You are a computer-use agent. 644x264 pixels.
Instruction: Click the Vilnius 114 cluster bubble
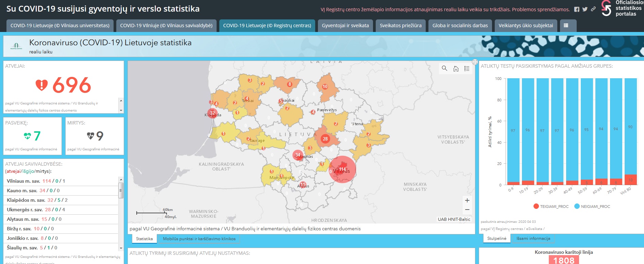coord(342,169)
